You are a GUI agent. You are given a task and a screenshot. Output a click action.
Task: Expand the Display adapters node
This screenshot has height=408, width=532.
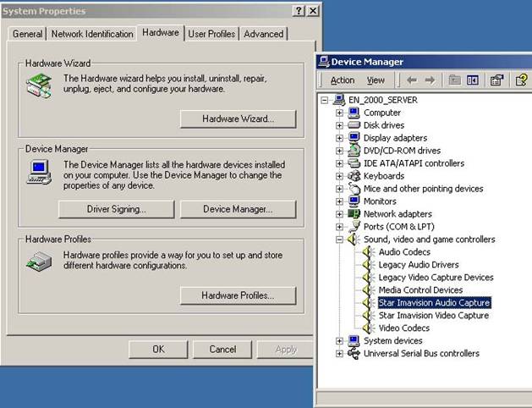point(339,138)
